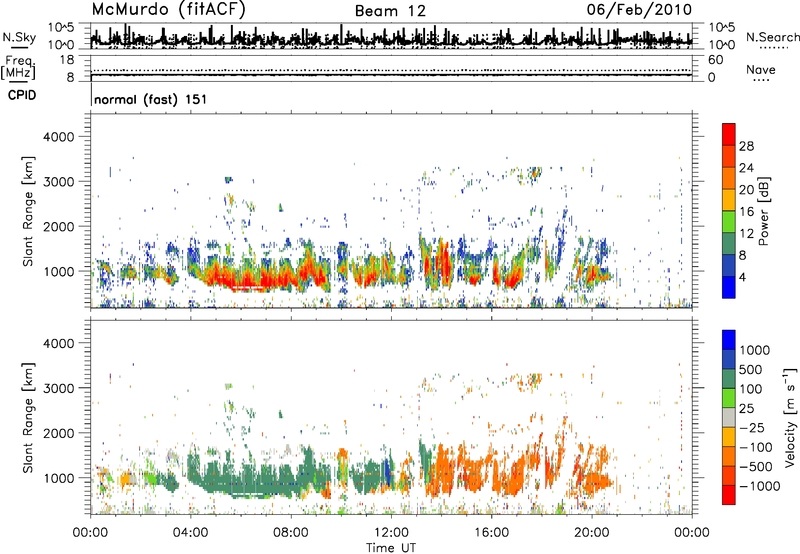
Task: Click the '-100' label on Velocity colorbar
Action: pos(756,447)
